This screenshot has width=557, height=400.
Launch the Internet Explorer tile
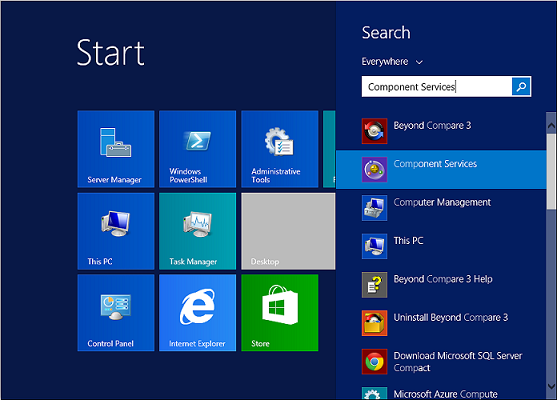(198, 313)
